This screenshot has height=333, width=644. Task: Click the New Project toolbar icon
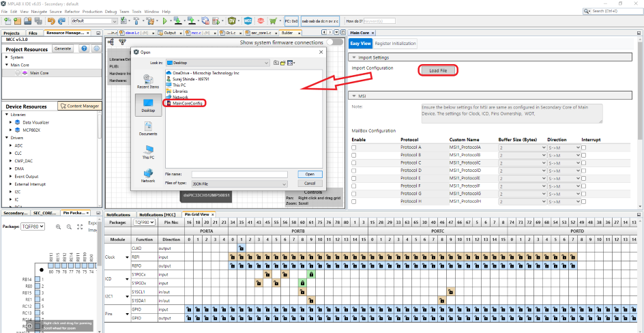pos(17,20)
